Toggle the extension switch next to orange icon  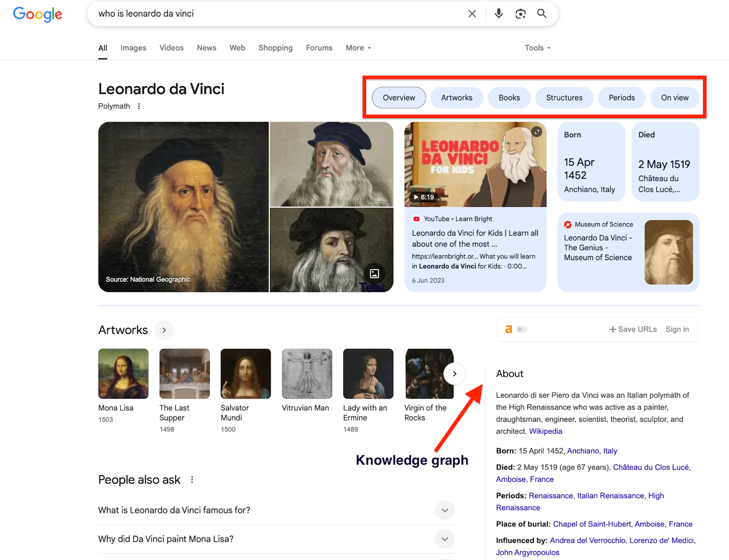coord(522,329)
